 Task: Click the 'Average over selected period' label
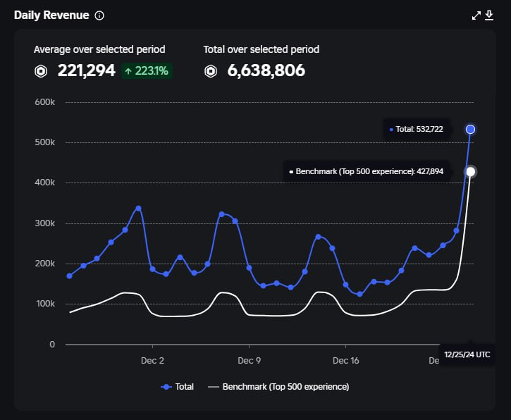(x=99, y=49)
